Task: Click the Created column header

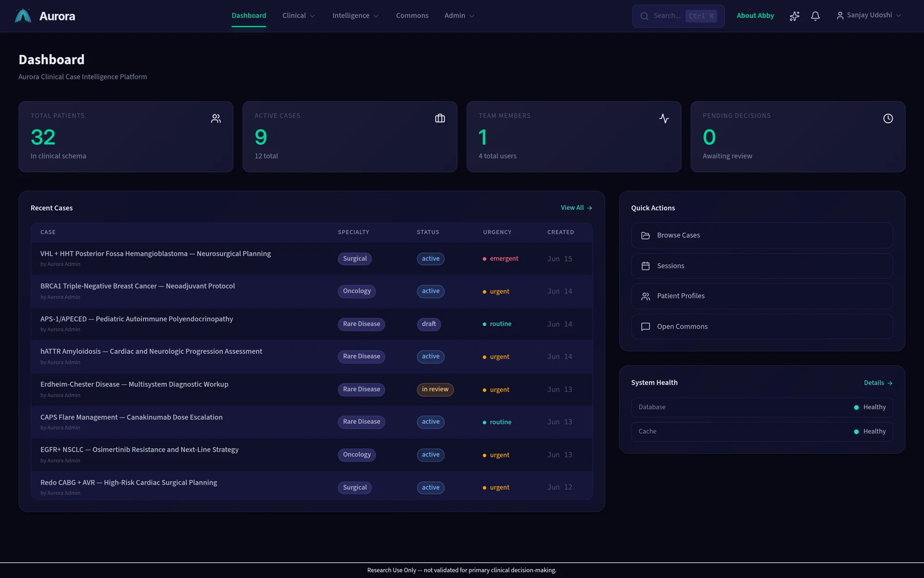Action: 560,232
